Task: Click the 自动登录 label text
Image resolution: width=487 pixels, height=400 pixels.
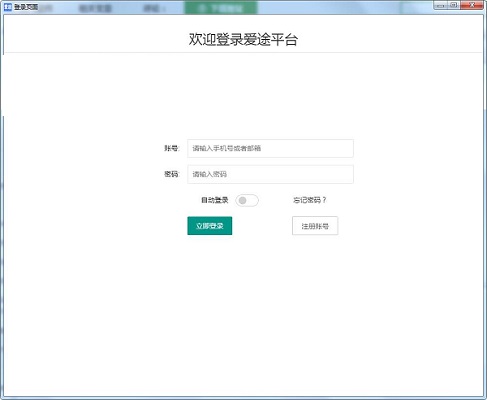Action: pos(215,200)
